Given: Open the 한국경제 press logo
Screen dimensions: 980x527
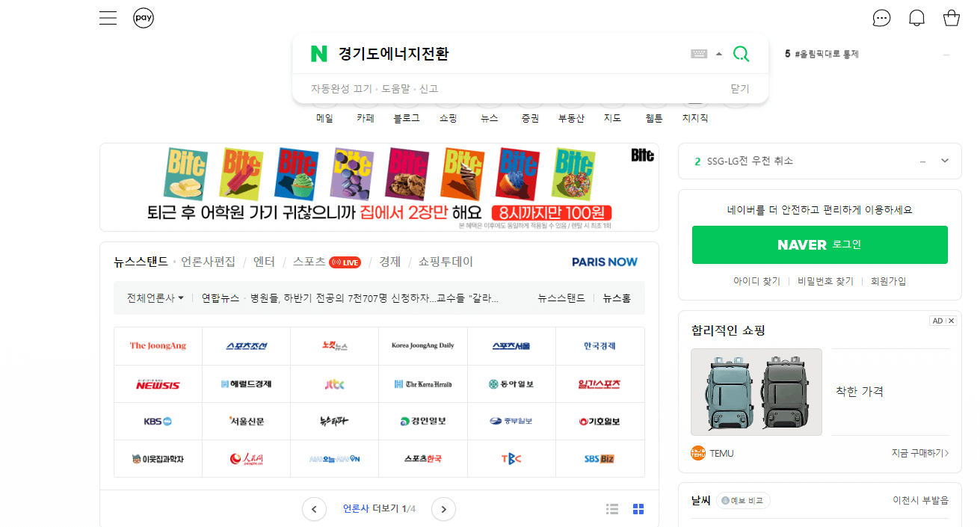Looking at the screenshot, I should (x=600, y=346).
